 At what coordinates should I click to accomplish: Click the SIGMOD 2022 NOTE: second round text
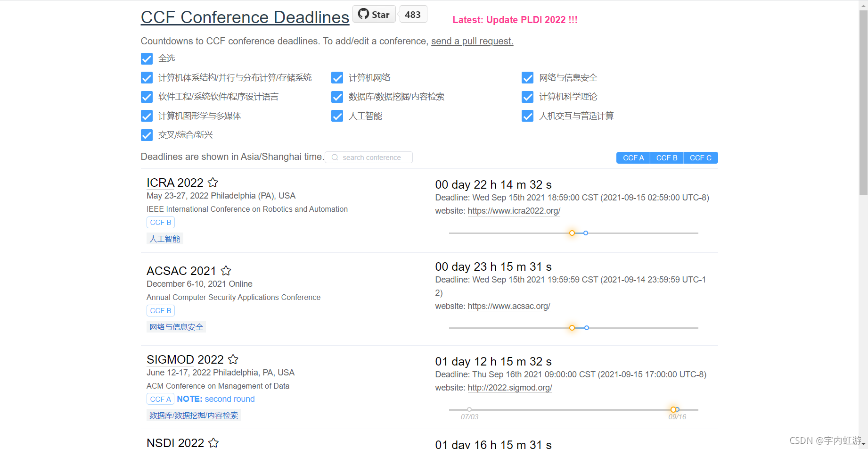coord(216,399)
